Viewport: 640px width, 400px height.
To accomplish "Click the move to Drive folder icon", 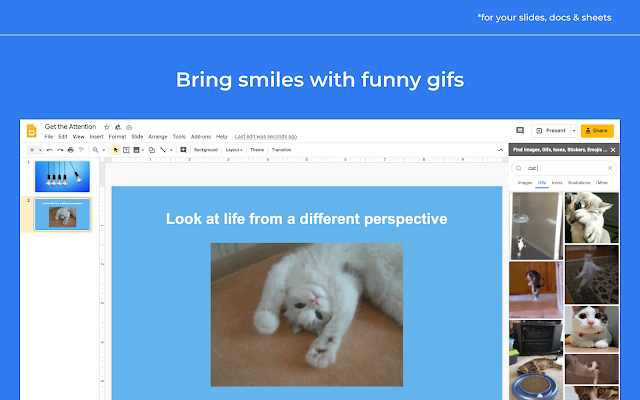I will pos(118,127).
